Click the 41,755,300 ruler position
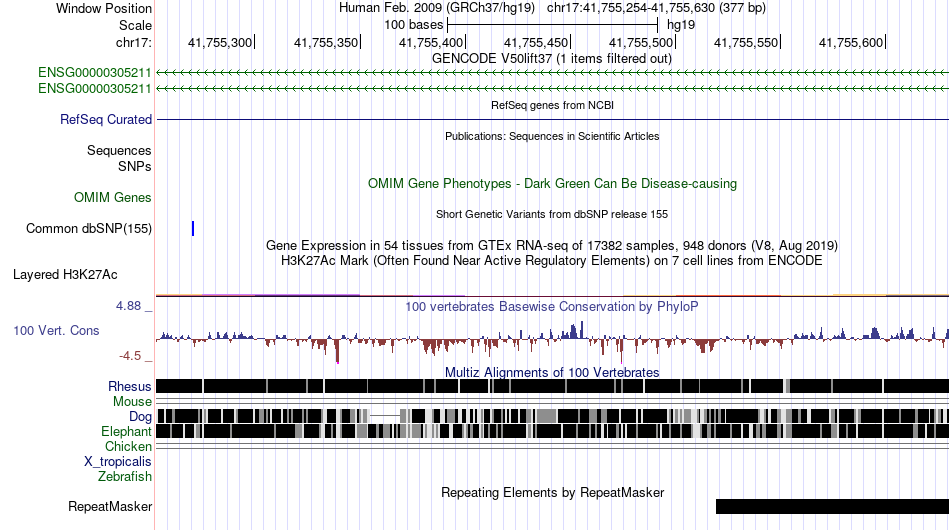This screenshot has width=950, height=530. [x=221, y=42]
